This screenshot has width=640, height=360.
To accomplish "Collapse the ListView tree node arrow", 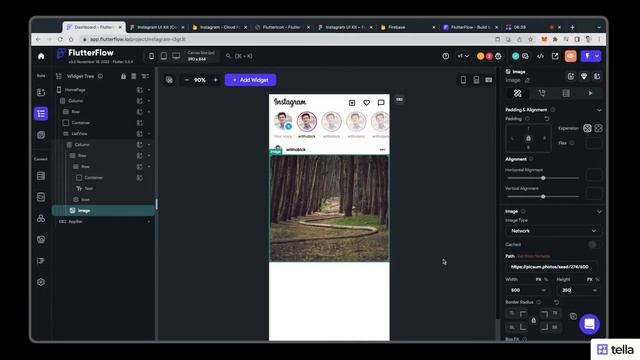I will coord(149,134).
